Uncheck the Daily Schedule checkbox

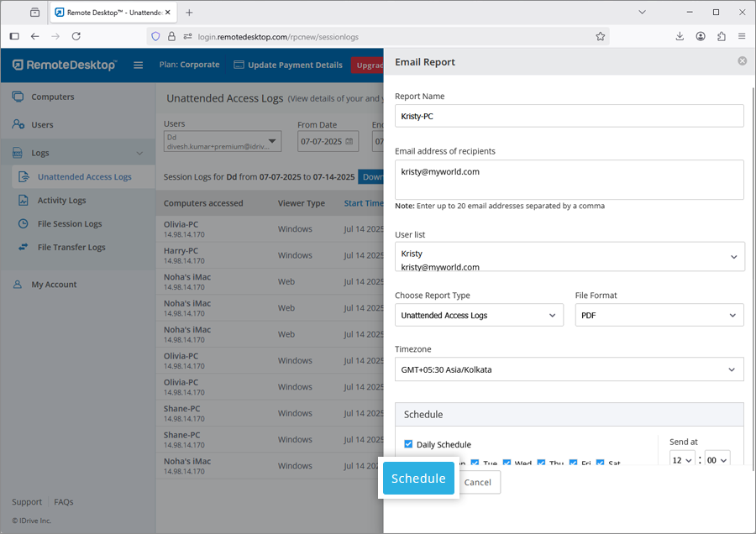(408, 444)
